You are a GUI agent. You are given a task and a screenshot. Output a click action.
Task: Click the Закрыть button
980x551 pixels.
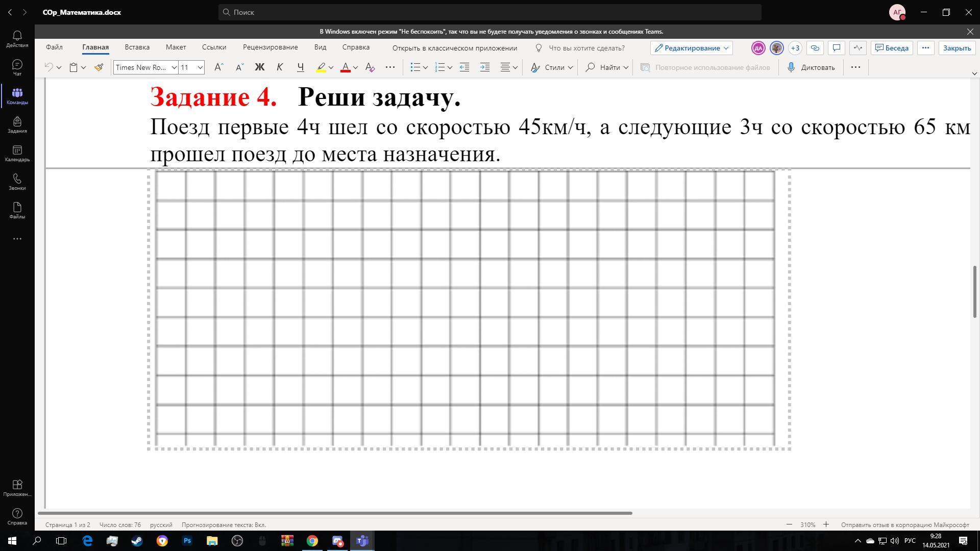tap(957, 48)
